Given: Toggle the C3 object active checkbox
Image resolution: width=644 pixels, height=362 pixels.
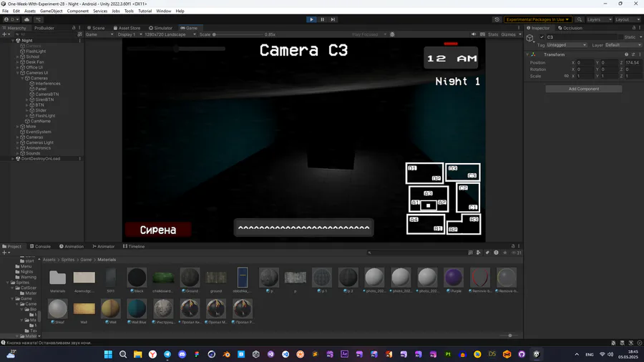Looking at the screenshot, I should click(x=542, y=37).
